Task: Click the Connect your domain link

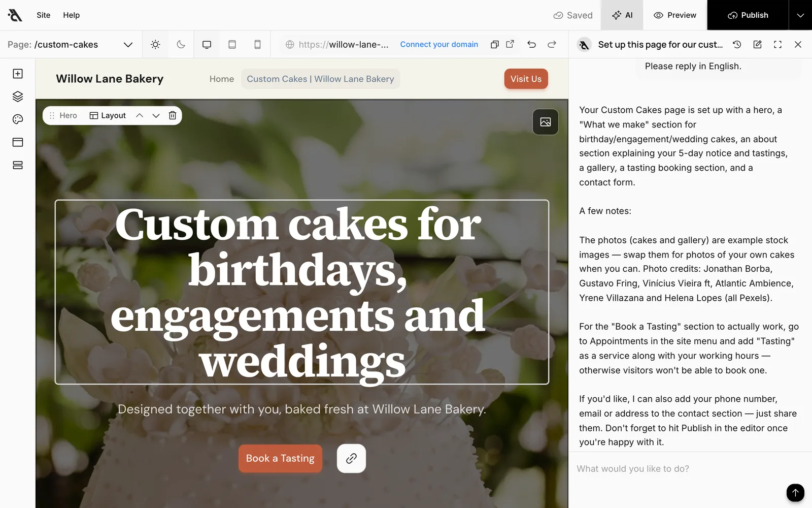Action: (x=439, y=45)
